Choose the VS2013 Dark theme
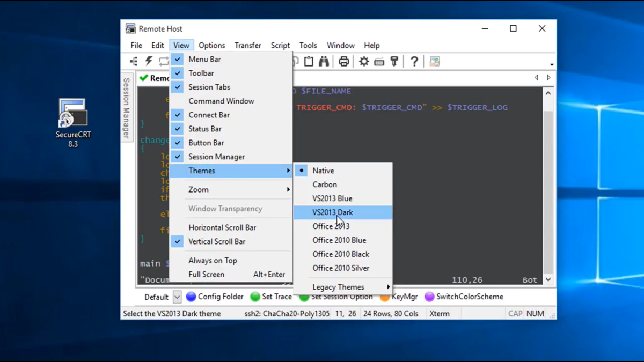The image size is (644, 362). pos(343,212)
